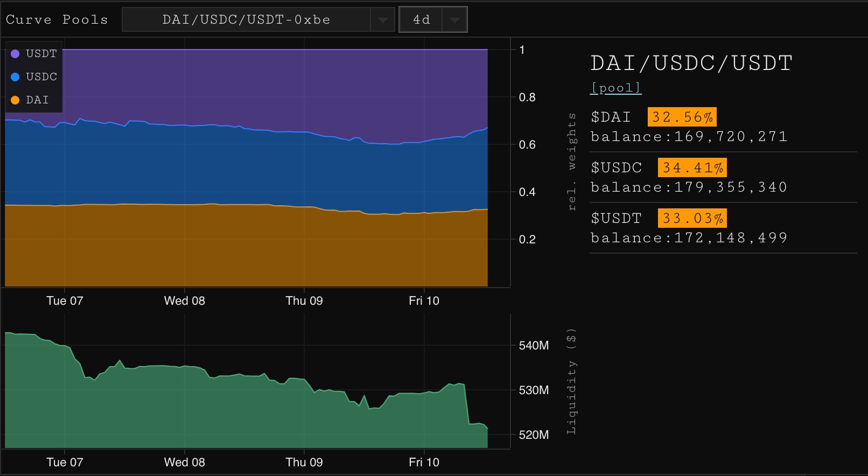This screenshot has height=476, width=868.
Task: Click the 540M liquidity axis label
Action: 534,346
